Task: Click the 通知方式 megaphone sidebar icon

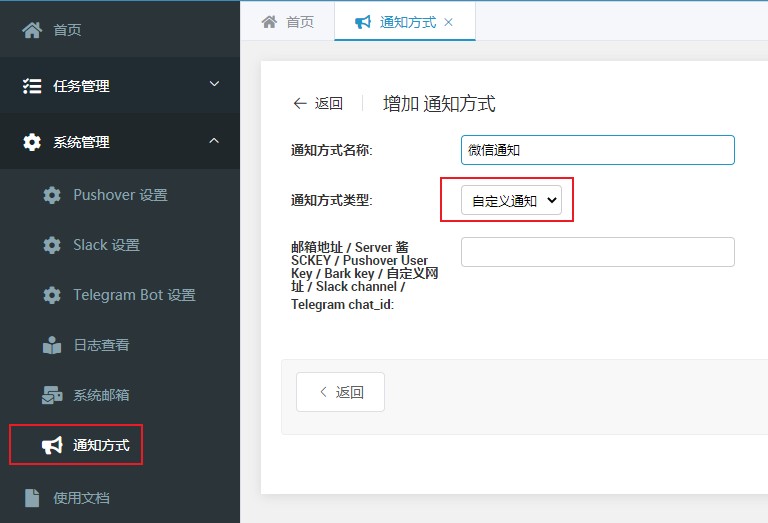Action: (x=52, y=445)
